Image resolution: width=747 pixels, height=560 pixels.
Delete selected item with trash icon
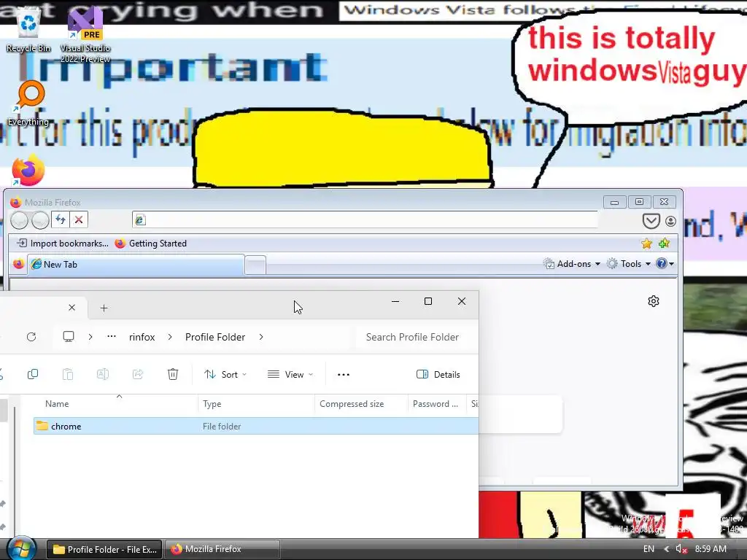pyautogui.click(x=173, y=374)
